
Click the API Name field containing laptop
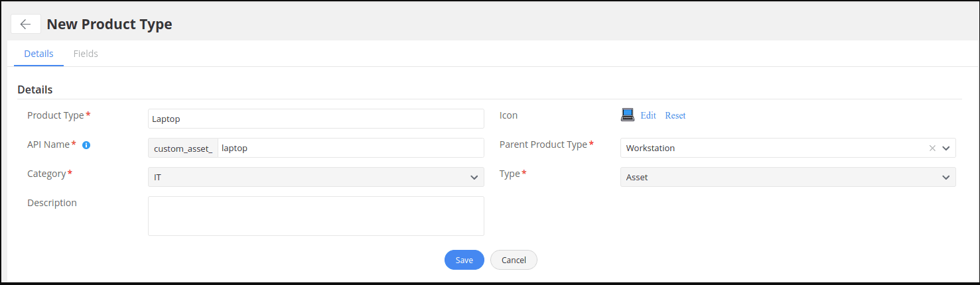click(x=351, y=148)
